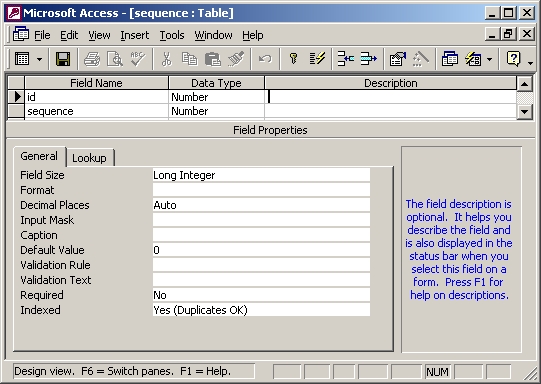Screen dimensions: 541x384
Task: Click the Delete Rows icon
Action: tap(368, 59)
